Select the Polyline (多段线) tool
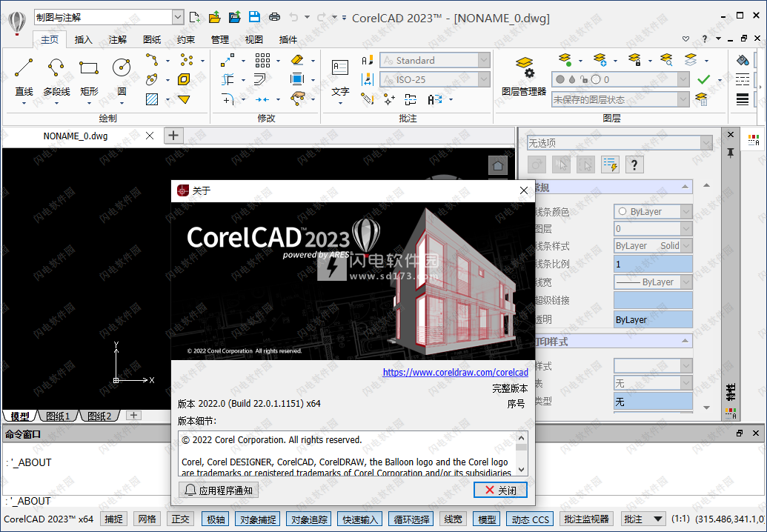 click(x=56, y=68)
